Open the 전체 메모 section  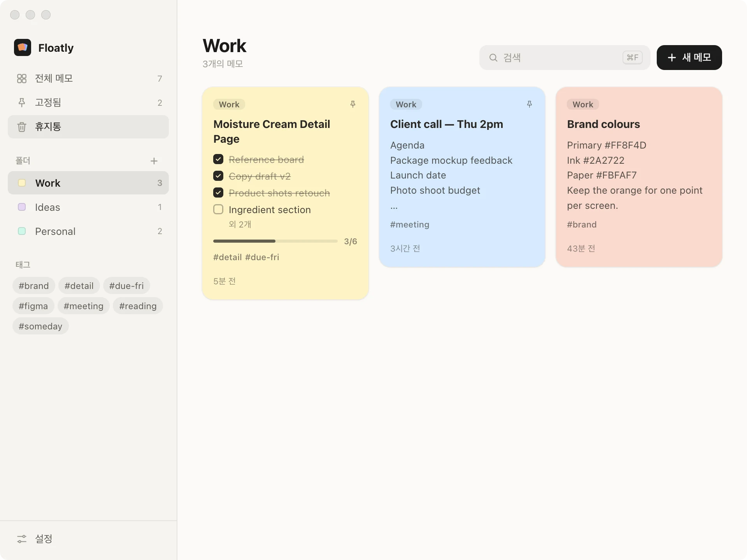(x=88, y=79)
